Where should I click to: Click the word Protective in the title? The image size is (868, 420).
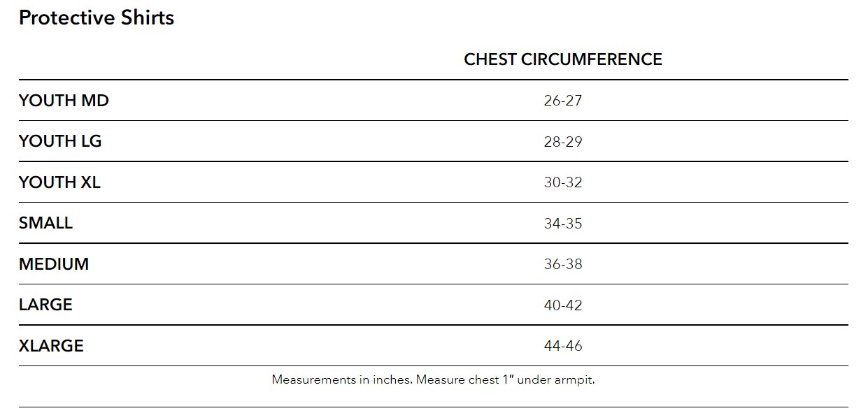point(62,18)
